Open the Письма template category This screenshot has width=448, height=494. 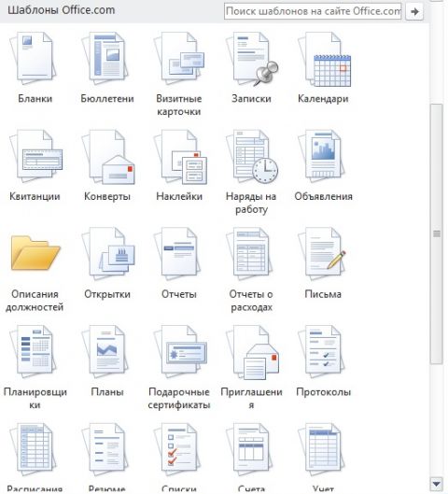322,254
